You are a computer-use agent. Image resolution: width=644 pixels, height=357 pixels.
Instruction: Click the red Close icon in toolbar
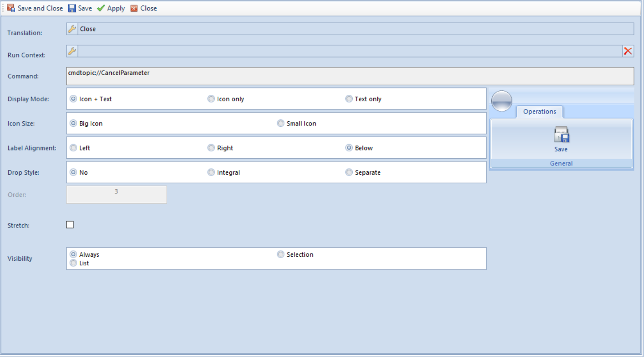(x=134, y=8)
